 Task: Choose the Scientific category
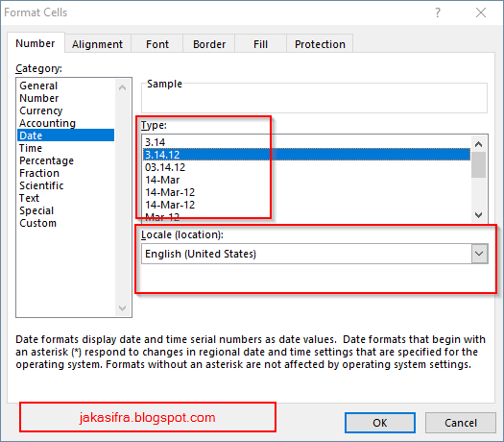[66, 185]
